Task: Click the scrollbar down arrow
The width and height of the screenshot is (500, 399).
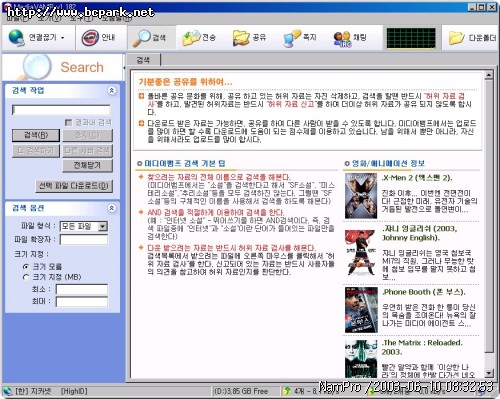Action: pos(488,373)
